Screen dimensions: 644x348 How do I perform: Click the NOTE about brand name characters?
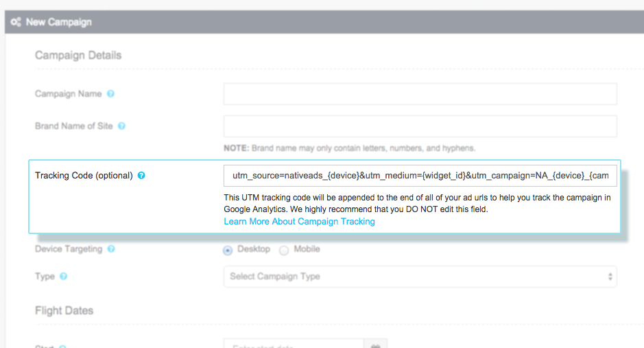350,148
